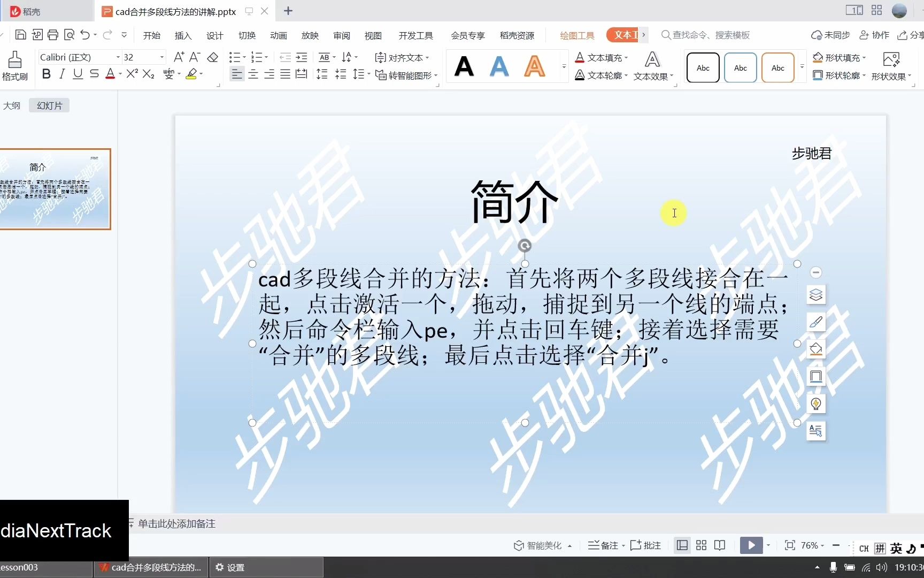Toggle italic formatting
The height and width of the screenshot is (578, 924).
click(x=61, y=74)
